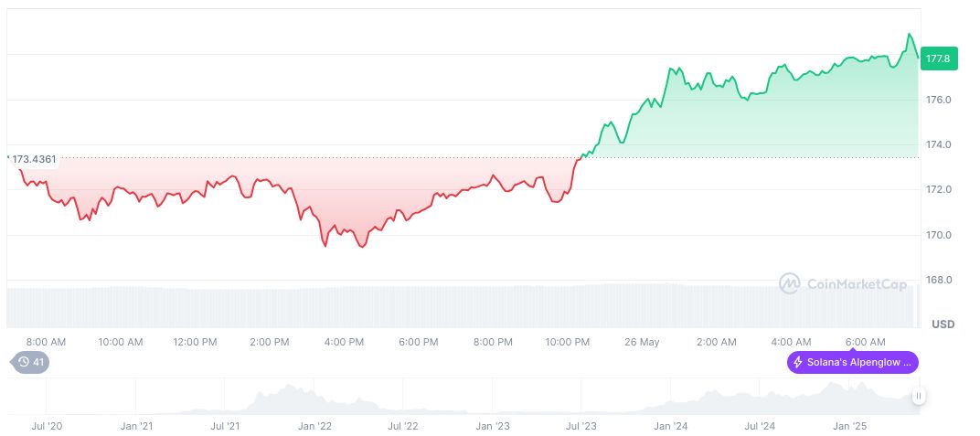Click the 8:00 AM time axis label

(x=46, y=342)
